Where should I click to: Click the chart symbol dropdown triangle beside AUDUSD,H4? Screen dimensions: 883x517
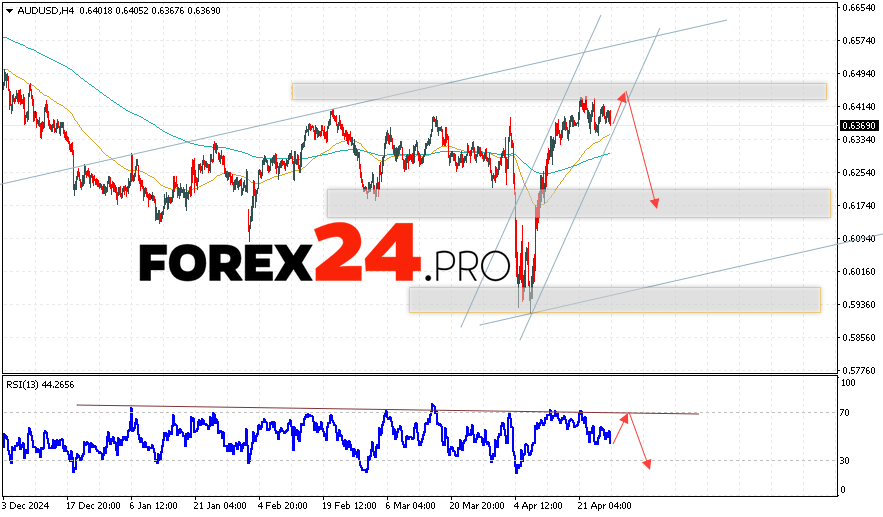click(x=10, y=11)
